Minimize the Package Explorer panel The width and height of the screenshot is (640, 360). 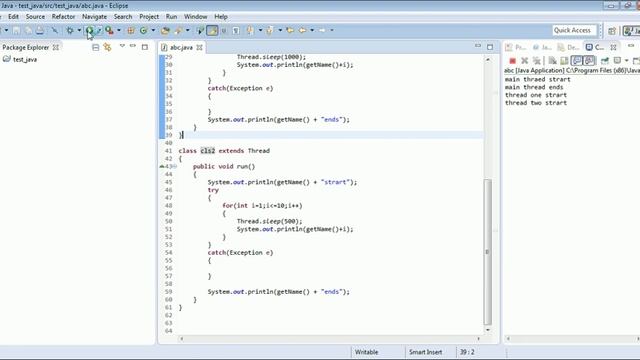click(133, 46)
